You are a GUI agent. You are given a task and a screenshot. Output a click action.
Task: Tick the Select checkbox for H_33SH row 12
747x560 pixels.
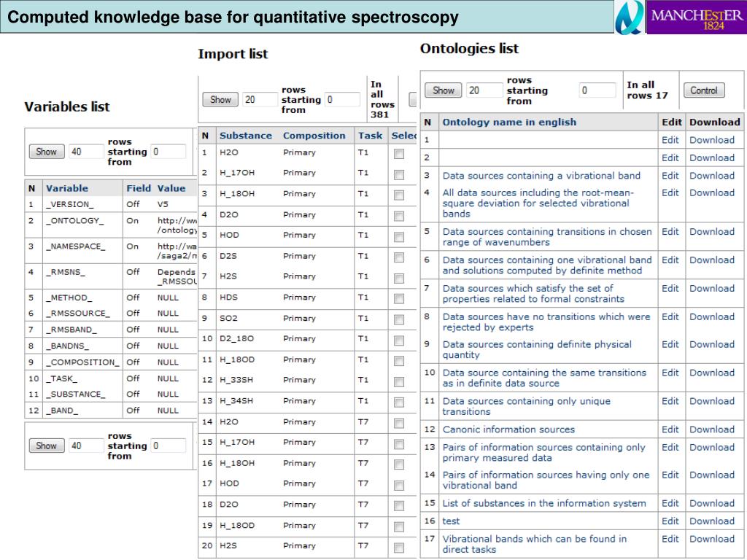pyautogui.click(x=399, y=382)
